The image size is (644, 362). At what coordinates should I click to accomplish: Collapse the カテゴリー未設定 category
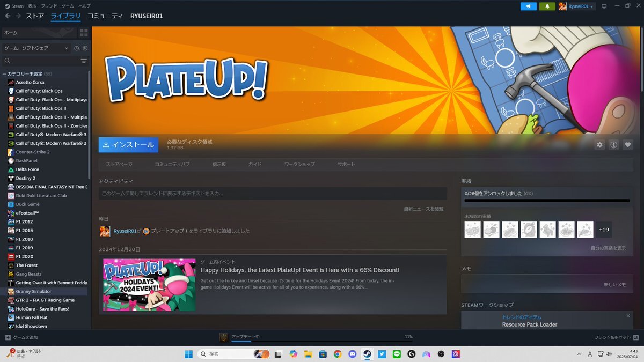click(x=4, y=73)
